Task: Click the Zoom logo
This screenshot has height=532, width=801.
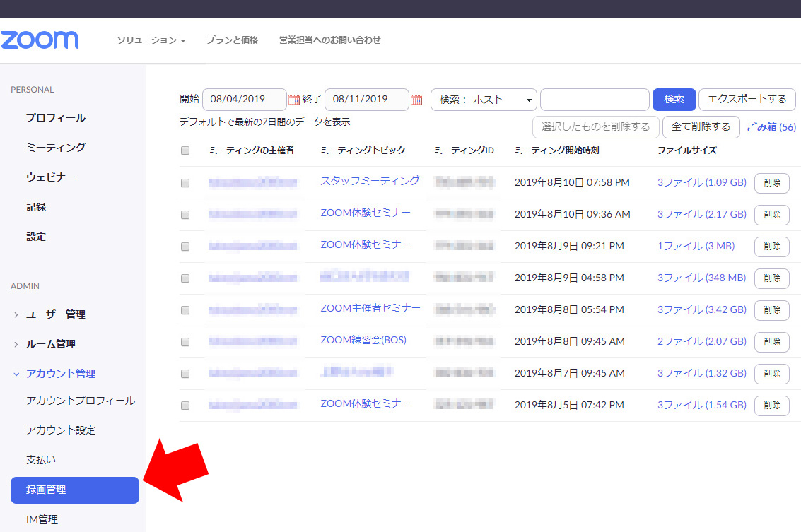Action: [40, 40]
